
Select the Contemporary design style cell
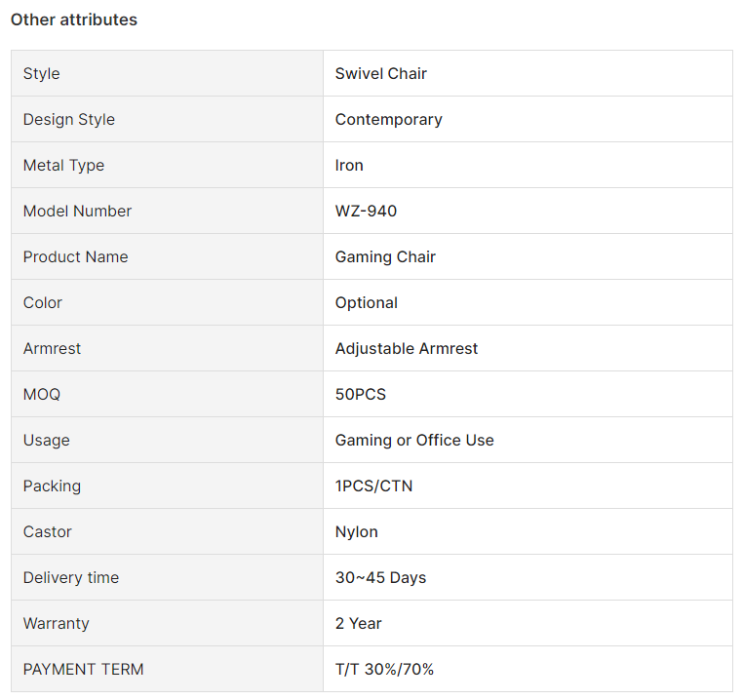(528, 120)
